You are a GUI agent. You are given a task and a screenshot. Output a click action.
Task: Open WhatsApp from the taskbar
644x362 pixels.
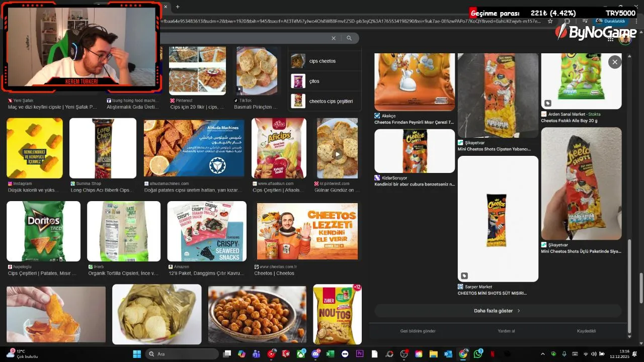tap(478, 354)
